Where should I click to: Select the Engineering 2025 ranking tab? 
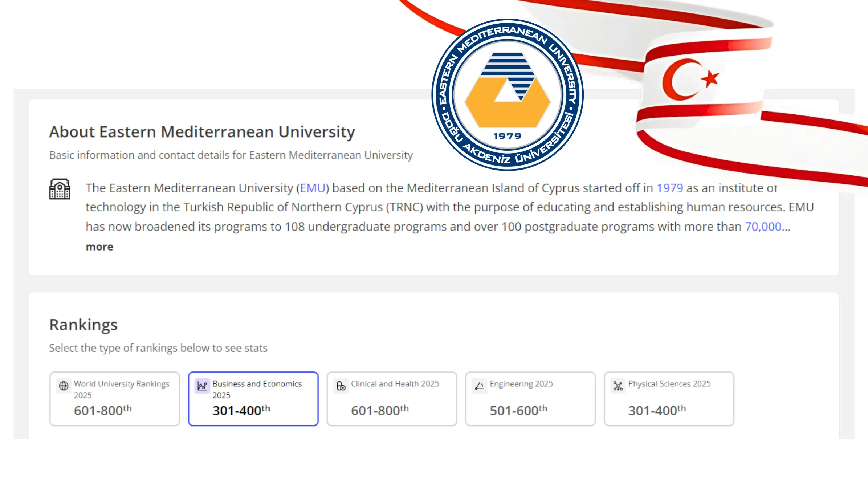[x=530, y=399]
